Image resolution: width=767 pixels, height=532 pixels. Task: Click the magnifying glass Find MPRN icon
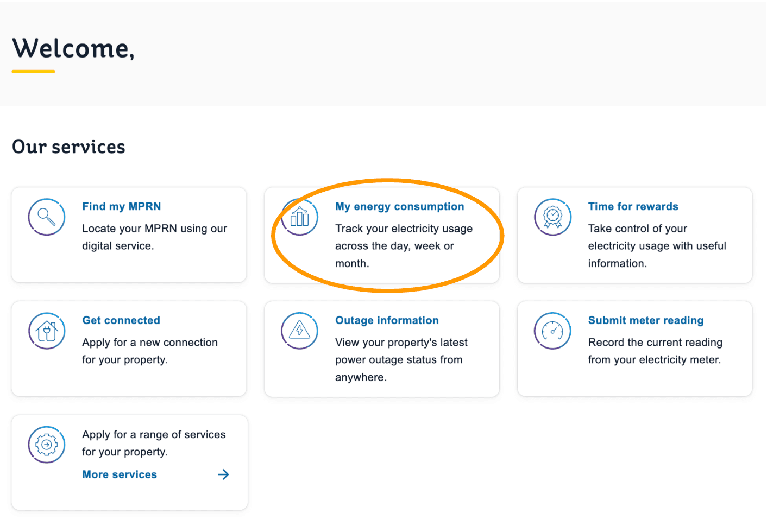pos(47,217)
